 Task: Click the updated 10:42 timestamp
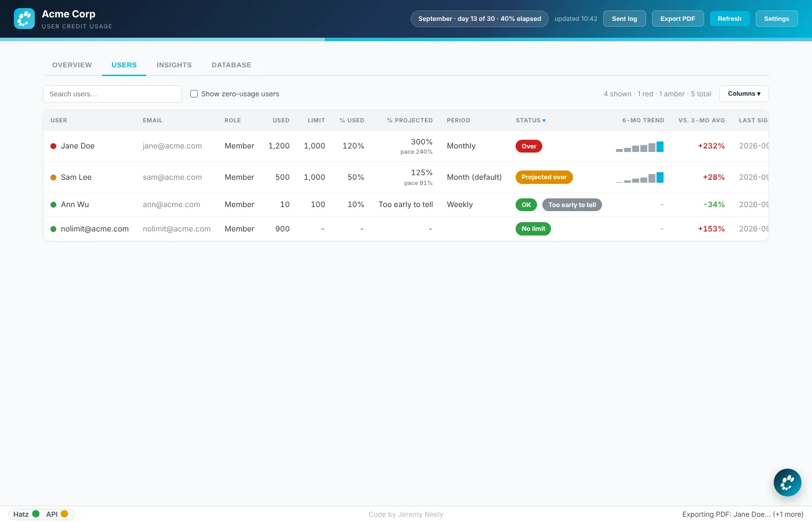[x=575, y=19]
